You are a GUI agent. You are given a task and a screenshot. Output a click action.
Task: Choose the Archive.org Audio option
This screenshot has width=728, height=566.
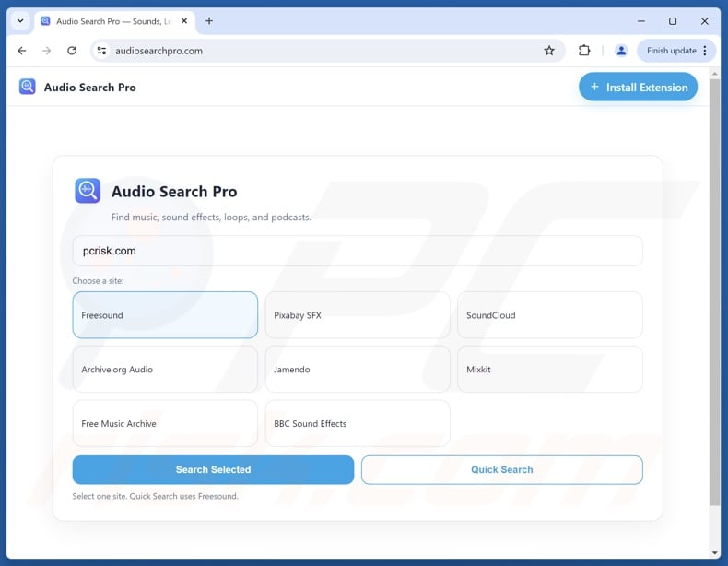click(x=165, y=369)
